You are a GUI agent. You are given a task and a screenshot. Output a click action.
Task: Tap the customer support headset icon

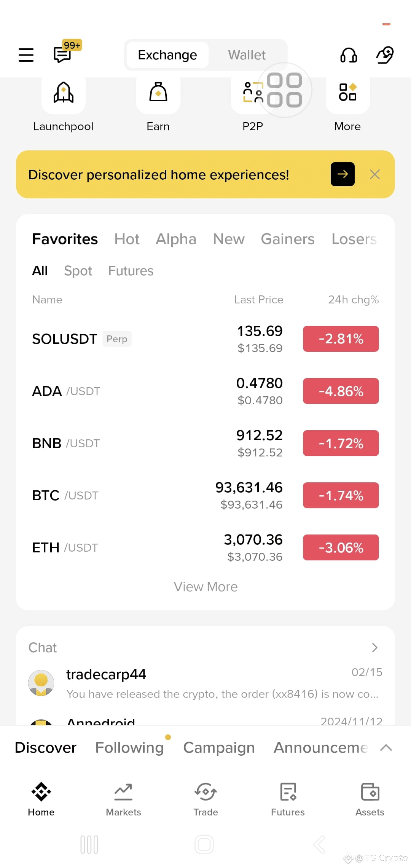click(349, 55)
